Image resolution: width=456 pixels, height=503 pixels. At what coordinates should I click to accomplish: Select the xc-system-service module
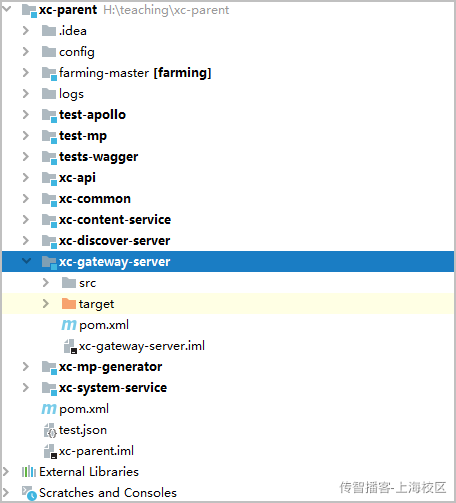pyautogui.click(x=113, y=388)
